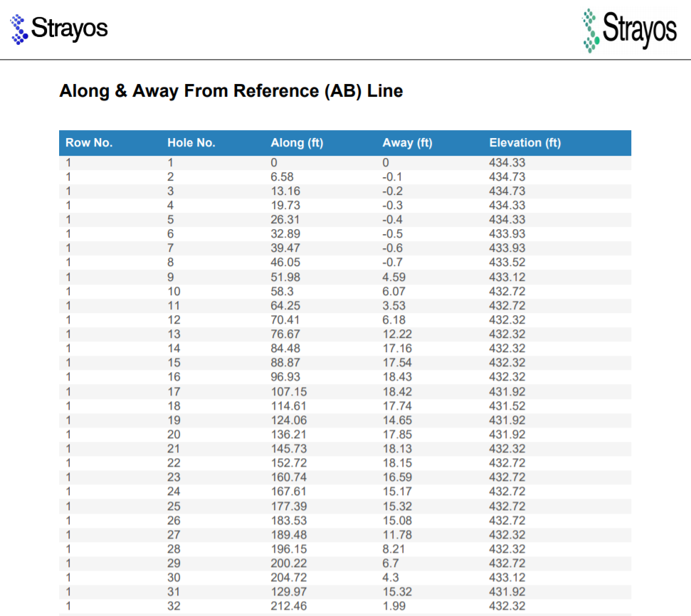The image size is (691, 616).
Task: Select the Along value 124.06
Action: coord(289,420)
